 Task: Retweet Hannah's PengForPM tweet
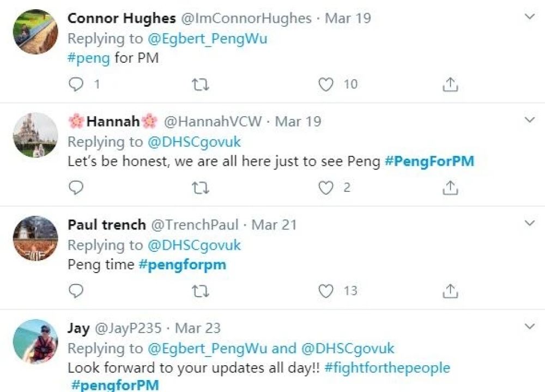coord(201,188)
